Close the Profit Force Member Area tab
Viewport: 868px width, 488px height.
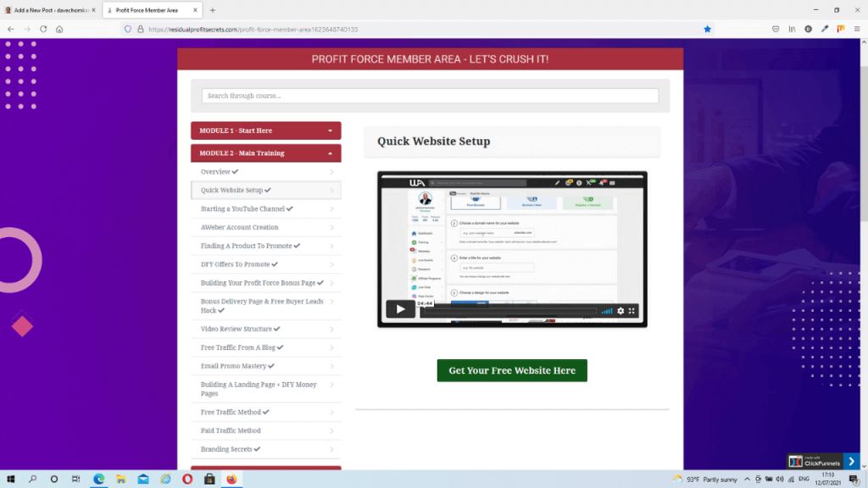tap(195, 10)
